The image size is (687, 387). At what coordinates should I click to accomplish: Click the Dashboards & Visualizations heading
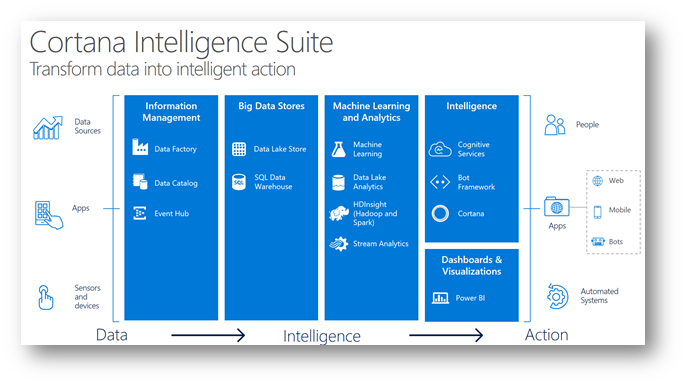pyautogui.click(x=471, y=266)
